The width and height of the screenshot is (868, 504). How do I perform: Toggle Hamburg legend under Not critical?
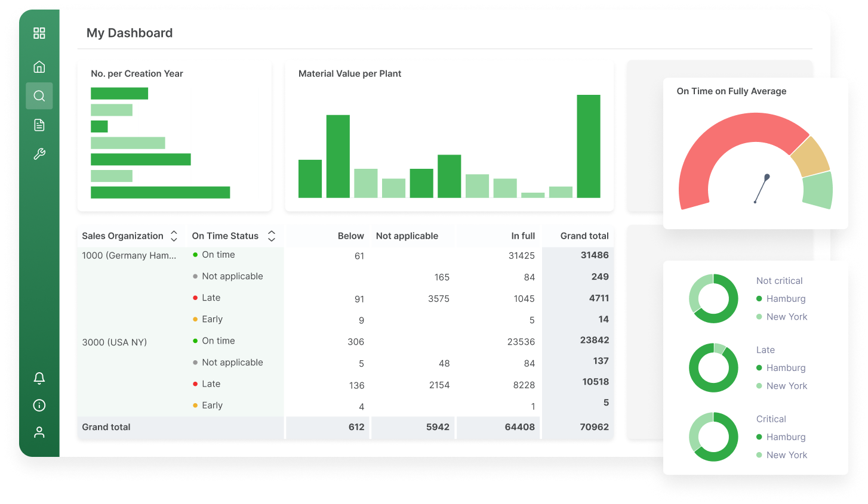[x=785, y=299]
